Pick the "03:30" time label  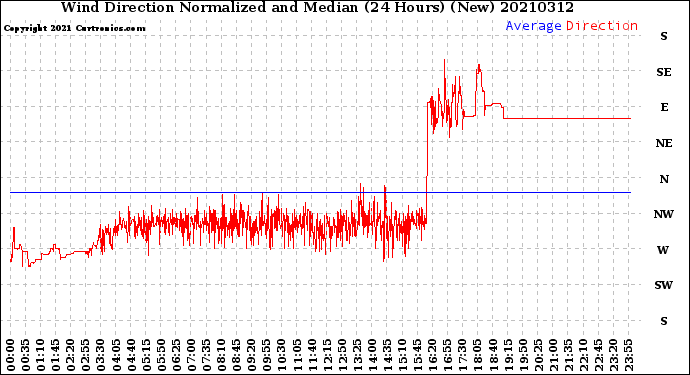(101, 355)
